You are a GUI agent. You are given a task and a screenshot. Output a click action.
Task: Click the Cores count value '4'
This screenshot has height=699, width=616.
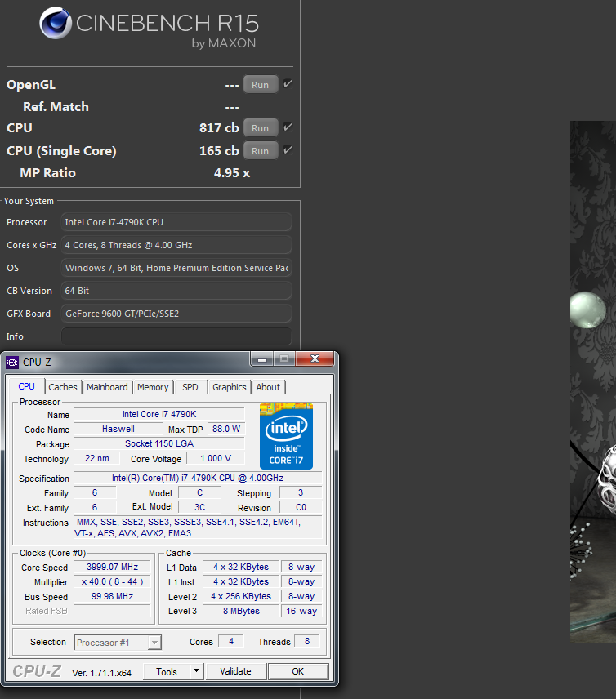click(x=231, y=641)
